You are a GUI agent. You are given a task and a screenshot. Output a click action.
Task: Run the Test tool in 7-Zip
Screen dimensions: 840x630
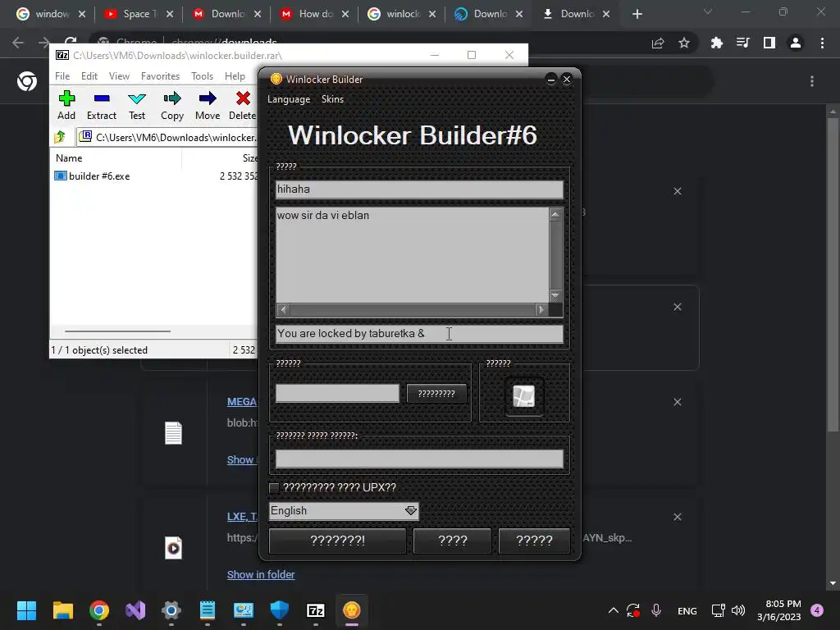pyautogui.click(x=137, y=105)
